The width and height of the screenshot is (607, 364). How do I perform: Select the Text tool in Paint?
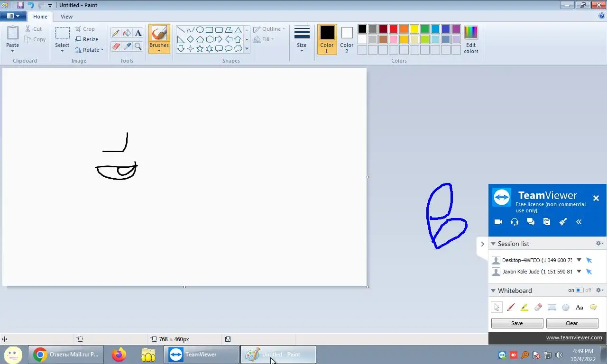coord(138,33)
